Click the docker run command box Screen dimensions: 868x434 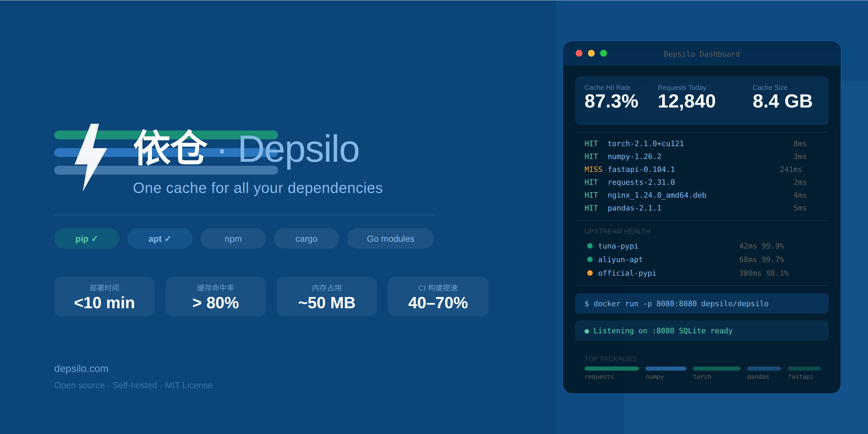(702, 303)
